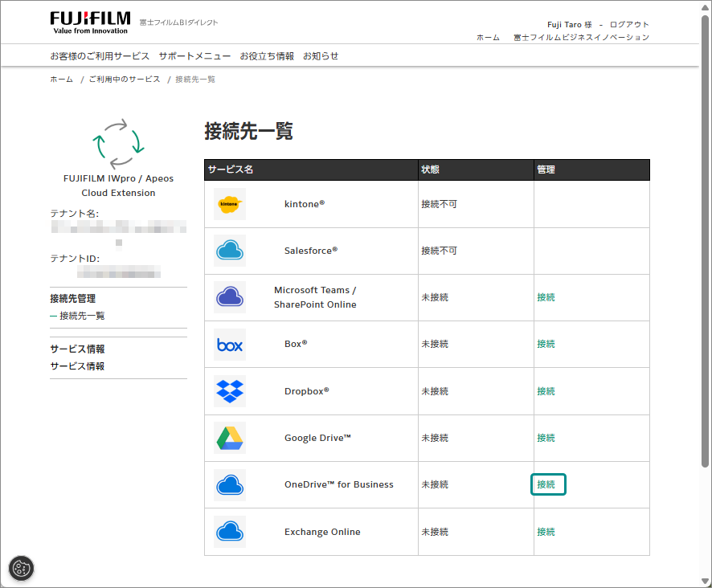Click the ログアウト link

coord(629,25)
